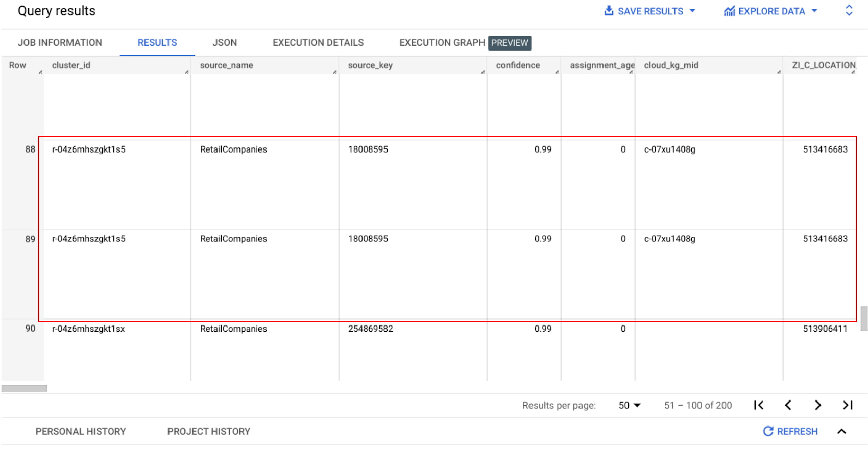Go to the first page of results
The height and width of the screenshot is (451, 868).
click(x=759, y=405)
